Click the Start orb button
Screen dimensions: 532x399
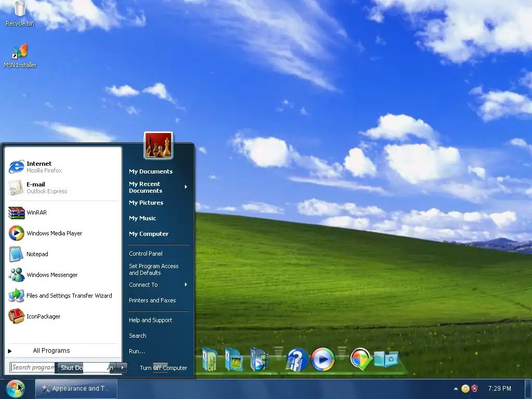15,389
